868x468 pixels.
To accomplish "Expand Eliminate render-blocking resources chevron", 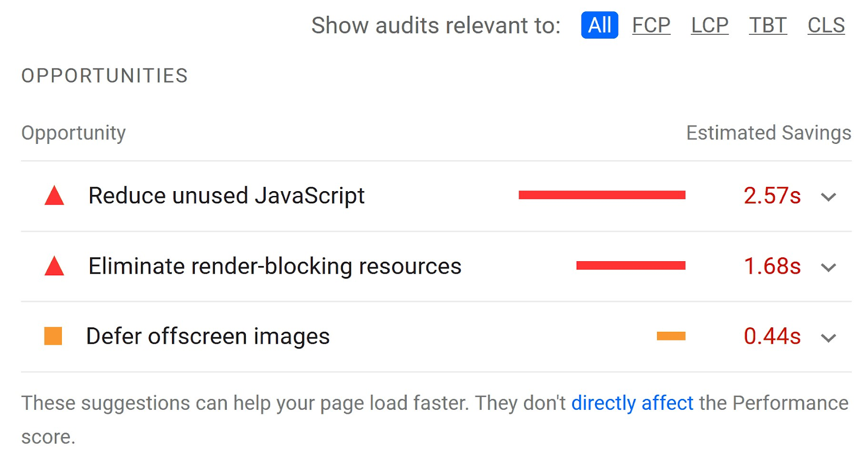I will (828, 267).
